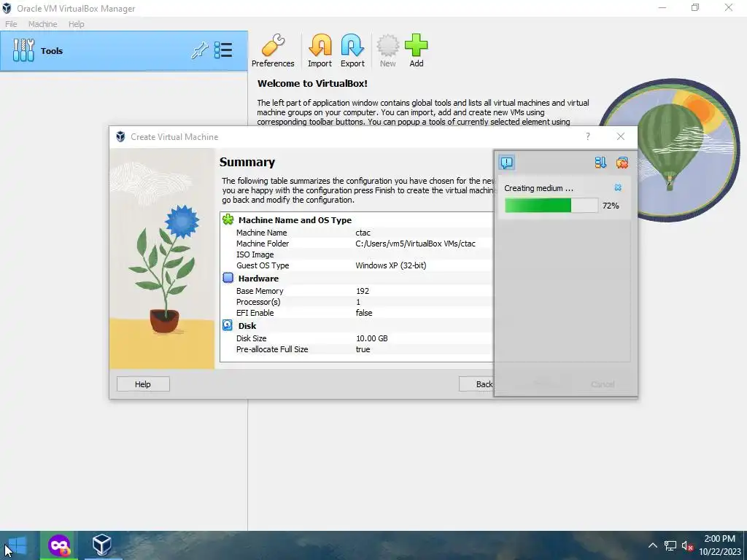
Task: Click the Windows Start button
Action: tap(17, 545)
